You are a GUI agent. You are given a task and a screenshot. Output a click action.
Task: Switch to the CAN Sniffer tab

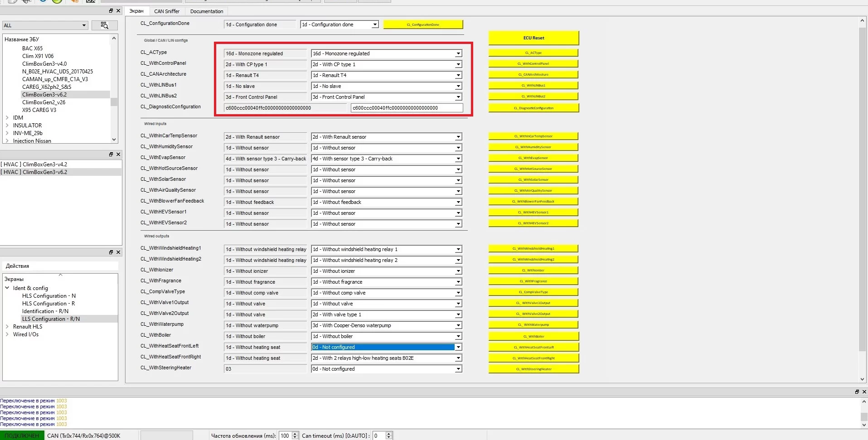pyautogui.click(x=166, y=11)
